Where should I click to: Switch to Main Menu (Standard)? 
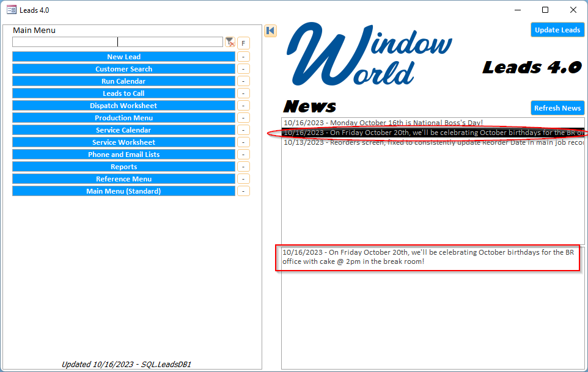coord(123,191)
